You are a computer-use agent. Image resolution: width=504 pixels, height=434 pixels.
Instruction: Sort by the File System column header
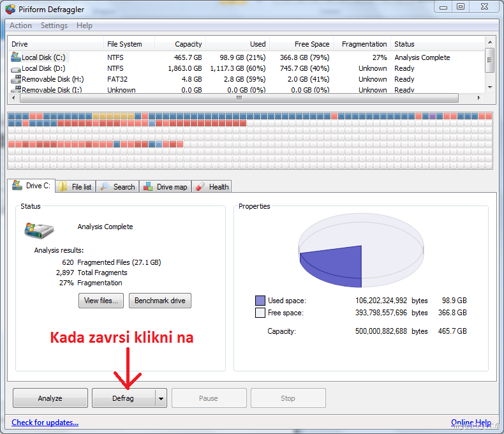point(130,44)
